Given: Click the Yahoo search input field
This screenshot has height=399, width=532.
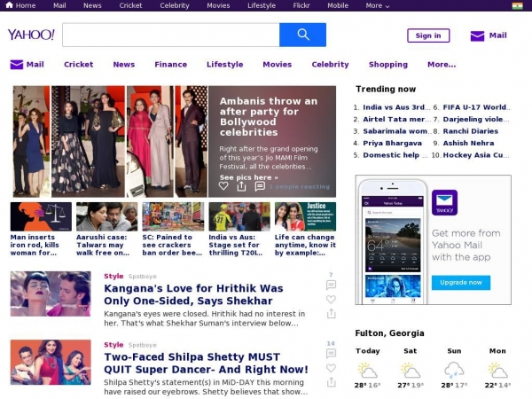Looking at the screenshot, I should coord(171,35).
